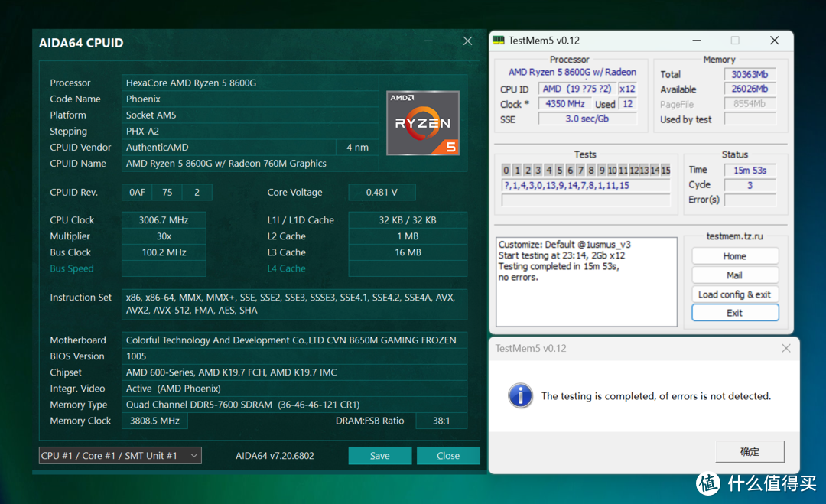Click the Mail button in TestMem5

click(x=735, y=275)
